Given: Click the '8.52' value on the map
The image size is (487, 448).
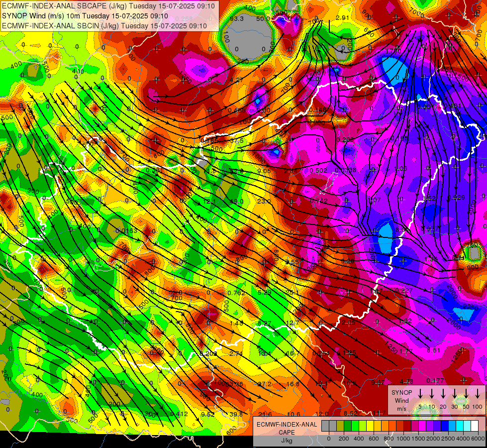Looking at the screenshot, I should coord(351,414).
